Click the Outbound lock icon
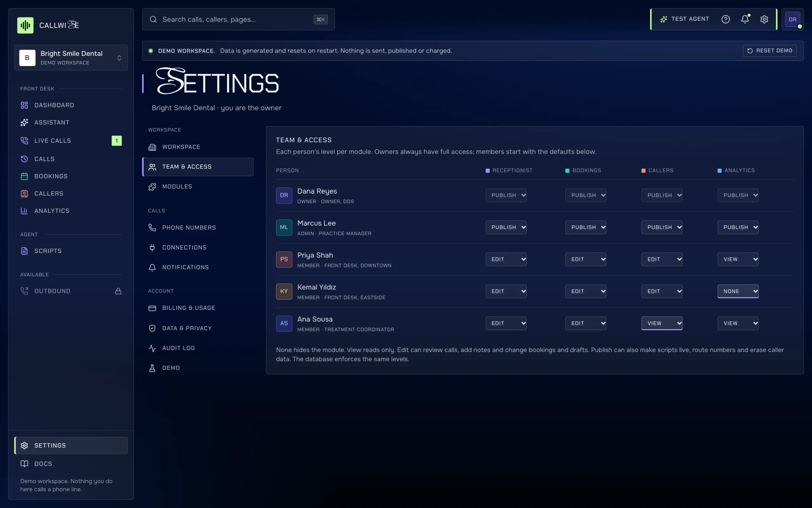The height and width of the screenshot is (508, 812). [118, 291]
